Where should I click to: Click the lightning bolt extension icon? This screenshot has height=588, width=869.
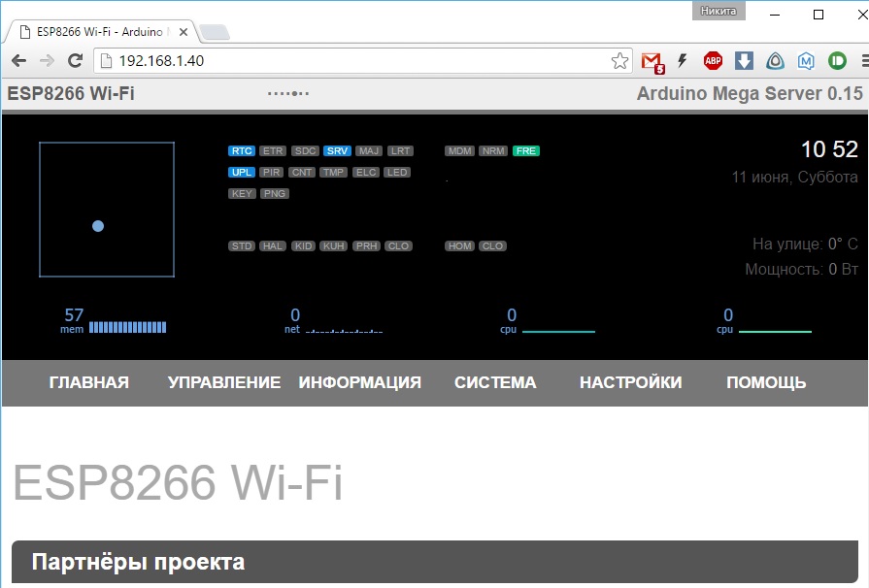683,60
